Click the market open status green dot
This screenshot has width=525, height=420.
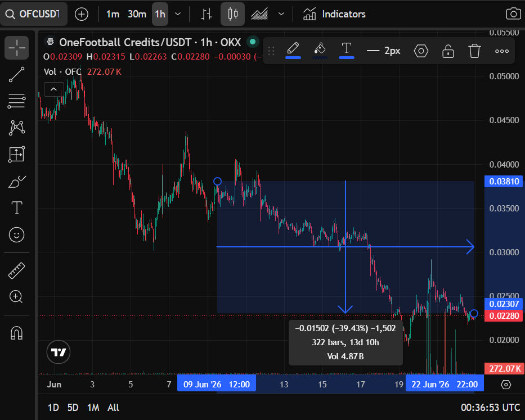253,42
